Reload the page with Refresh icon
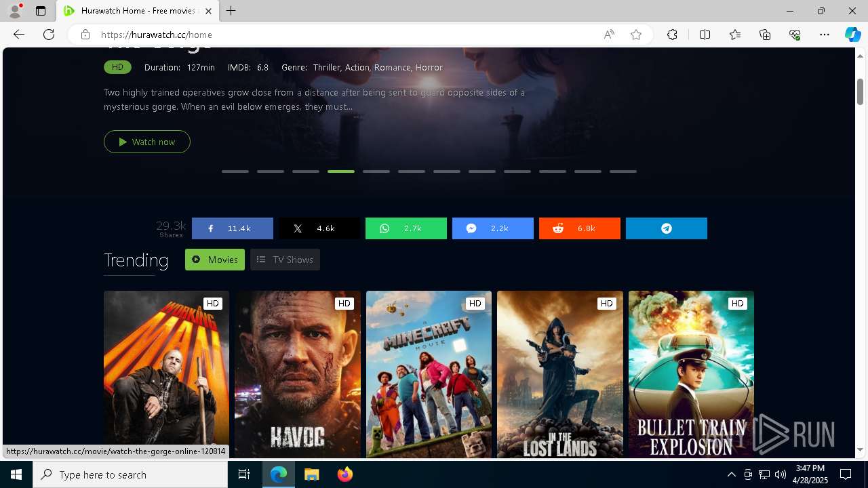 [x=49, y=35]
